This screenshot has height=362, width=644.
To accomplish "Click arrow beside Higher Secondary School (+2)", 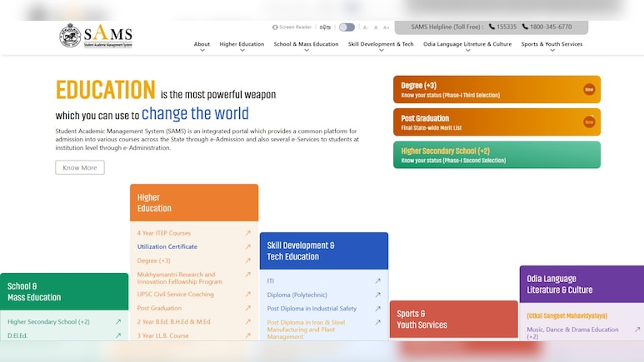I will (x=117, y=322).
